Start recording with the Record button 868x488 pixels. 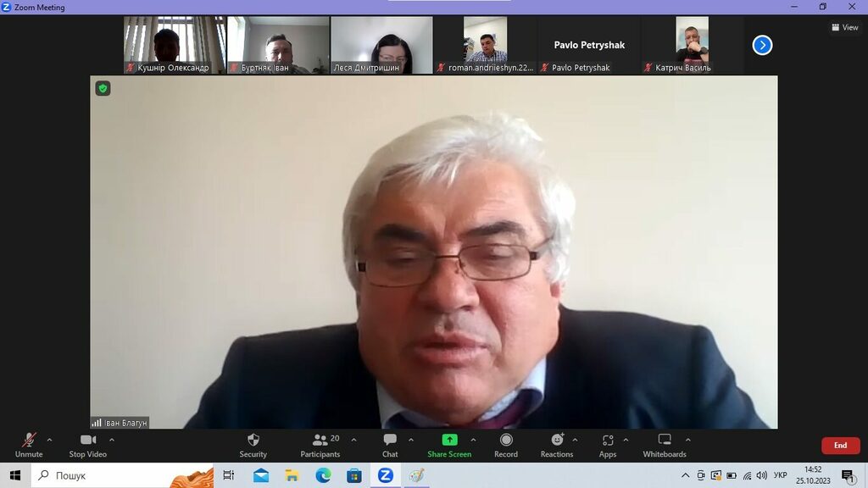point(506,444)
